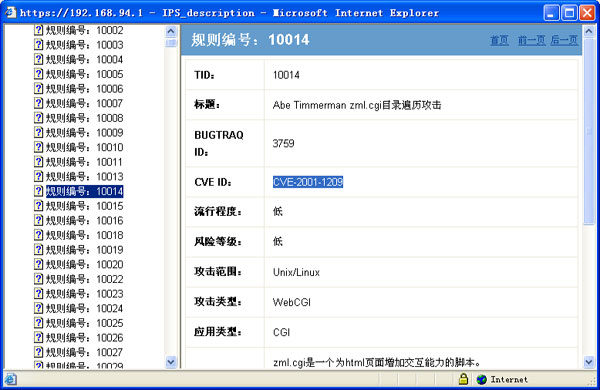This screenshot has width=600, height=390.
Task: Click the help icon beside rule 10009
Action: click(38, 132)
